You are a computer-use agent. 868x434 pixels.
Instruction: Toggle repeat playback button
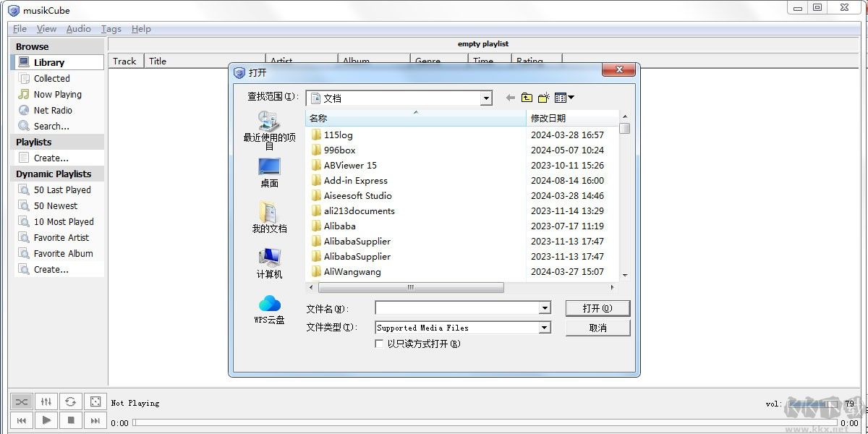tap(70, 401)
